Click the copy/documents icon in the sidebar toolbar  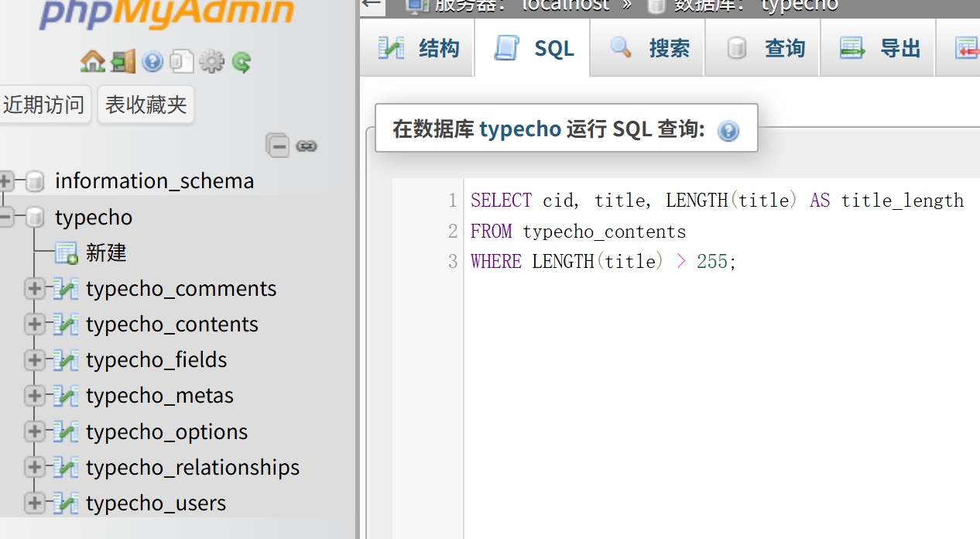point(182,61)
